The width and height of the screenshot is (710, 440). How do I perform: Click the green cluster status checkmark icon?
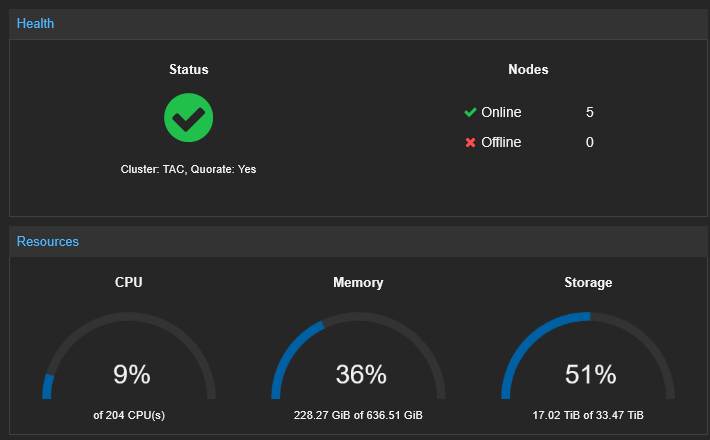[188, 118]
